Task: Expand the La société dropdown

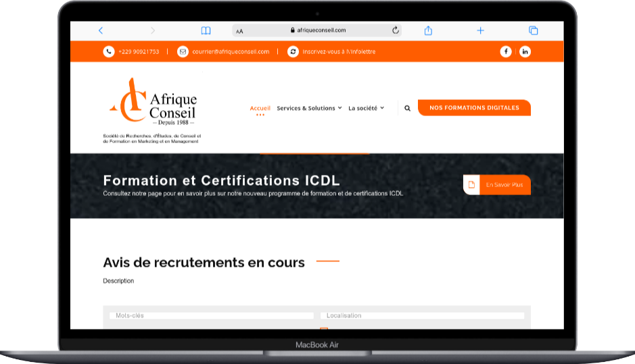Action: click(x=366, y=108)
